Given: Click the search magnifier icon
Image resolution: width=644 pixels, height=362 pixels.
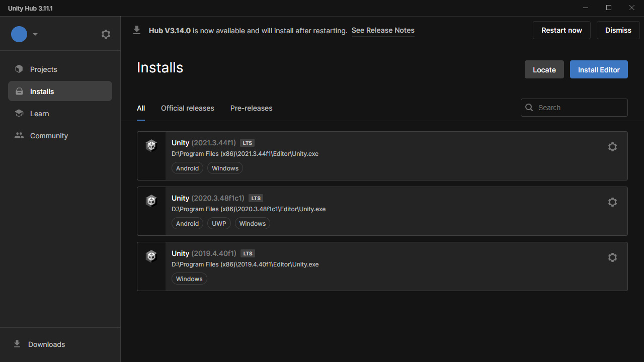Looking at the screenshot, I should click(x=529, y=108).
